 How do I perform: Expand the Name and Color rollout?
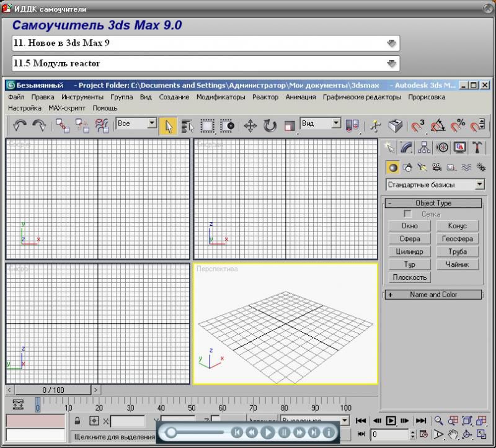[x=433, y=295]
